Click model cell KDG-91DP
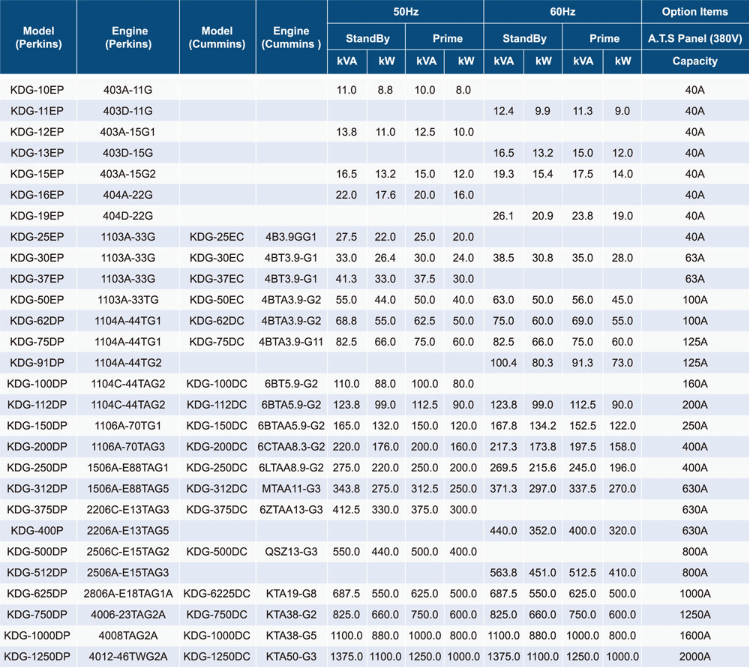The width and height of the screenshot is (749, 667). [37, 363]
